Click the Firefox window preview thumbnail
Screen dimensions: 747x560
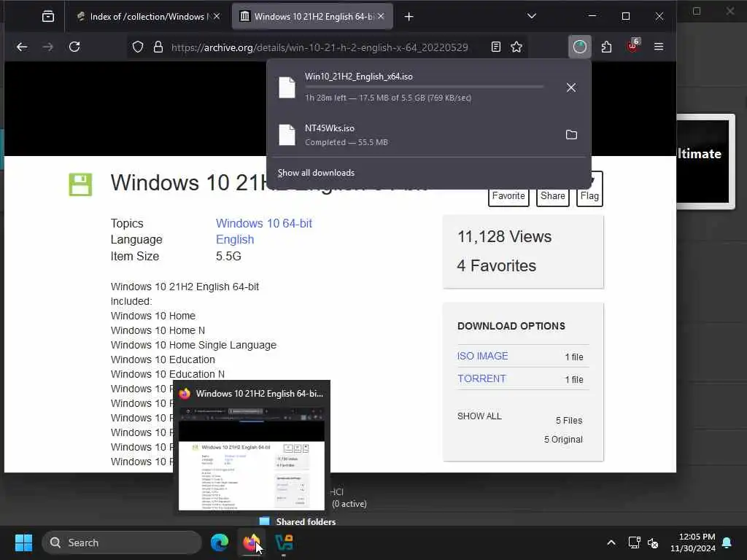tap(252, 458)
